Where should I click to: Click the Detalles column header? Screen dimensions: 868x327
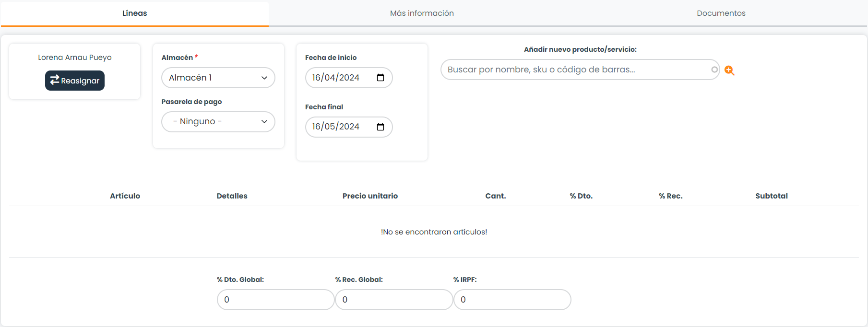point(232,196)
